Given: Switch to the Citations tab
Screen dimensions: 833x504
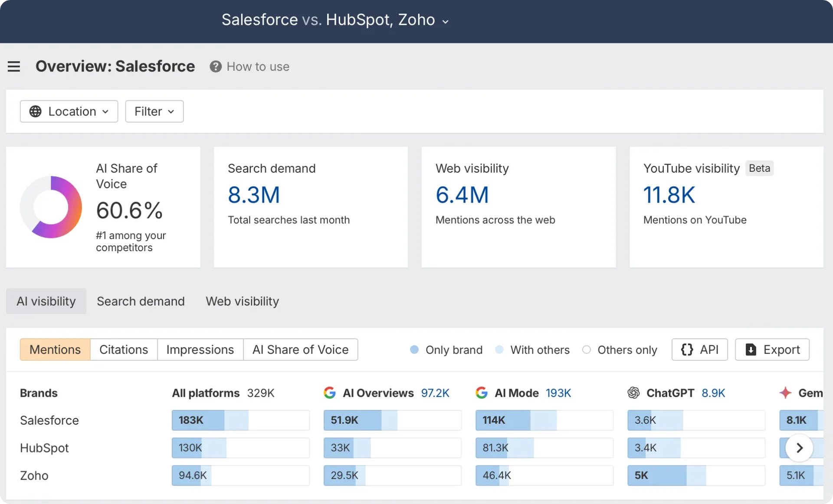Looking at the screenshot, I should (x=123, y=350).
